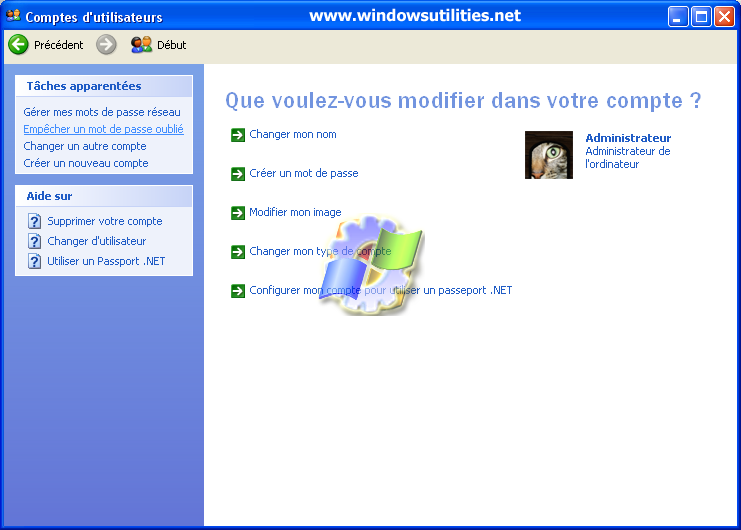This screenshot has width=741, height=530.
Task: Click the green arrow beside Changer mon type de compte
Action: click(238, 252)
